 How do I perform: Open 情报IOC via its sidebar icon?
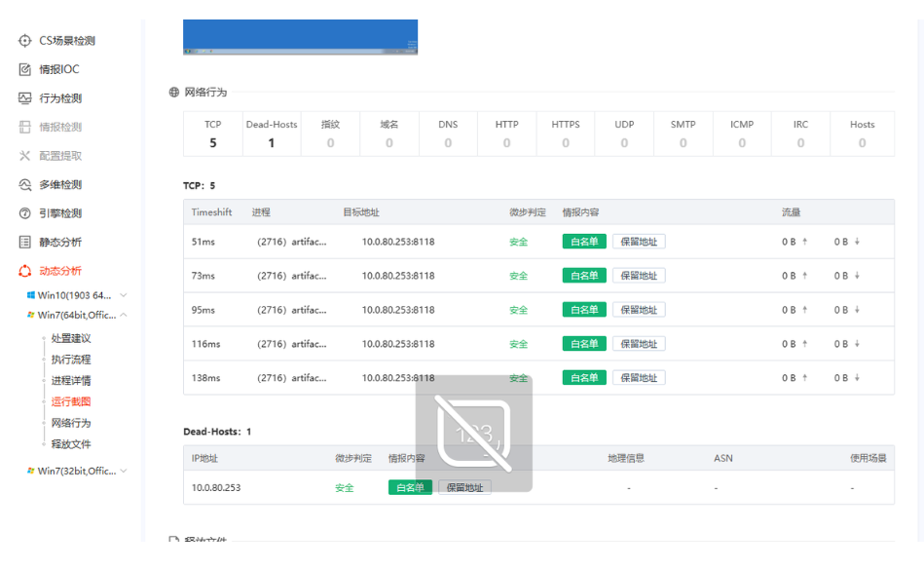click(x=25, y=70)
